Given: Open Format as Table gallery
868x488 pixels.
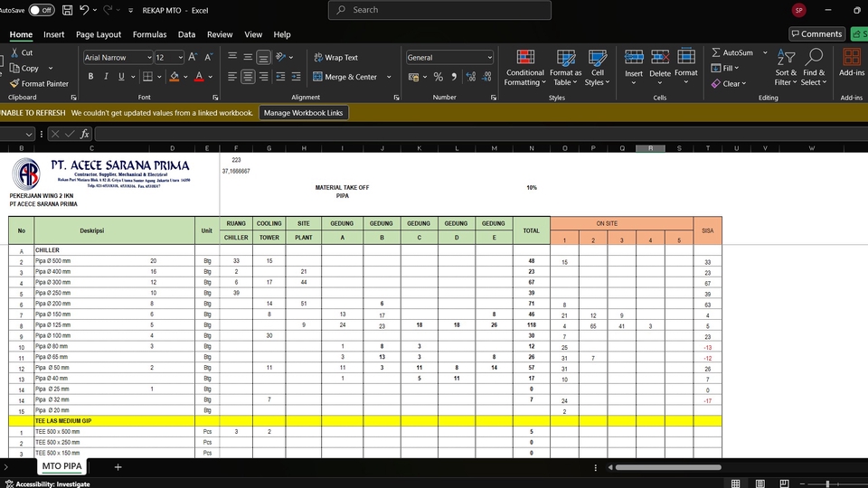Looking at the screenshot, I should click(x=565, y=68).
